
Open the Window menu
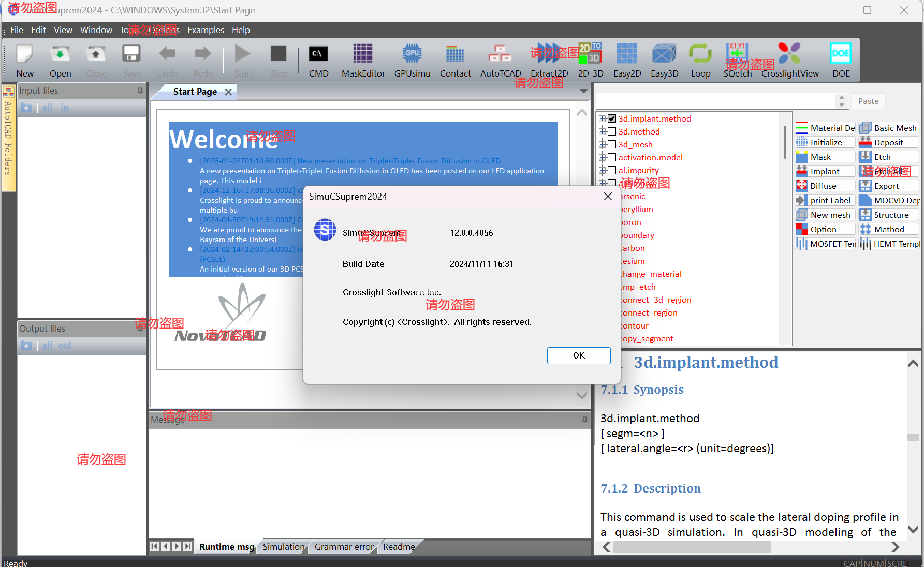[x=96, y=30]
